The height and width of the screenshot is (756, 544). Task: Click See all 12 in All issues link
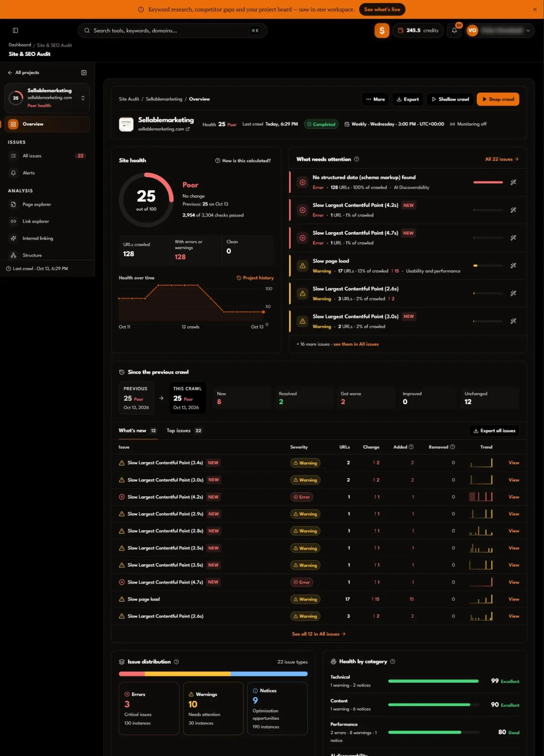point(318,634)
